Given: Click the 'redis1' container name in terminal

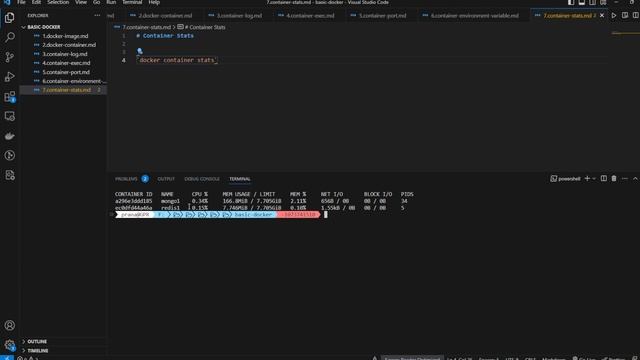Looking at the screenshot, I should click(x=170, y=208).
